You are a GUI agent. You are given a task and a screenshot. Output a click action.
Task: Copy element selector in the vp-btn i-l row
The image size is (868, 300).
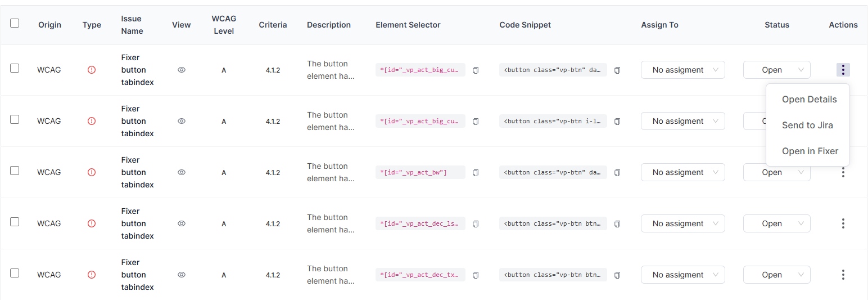tap(476, 121)
